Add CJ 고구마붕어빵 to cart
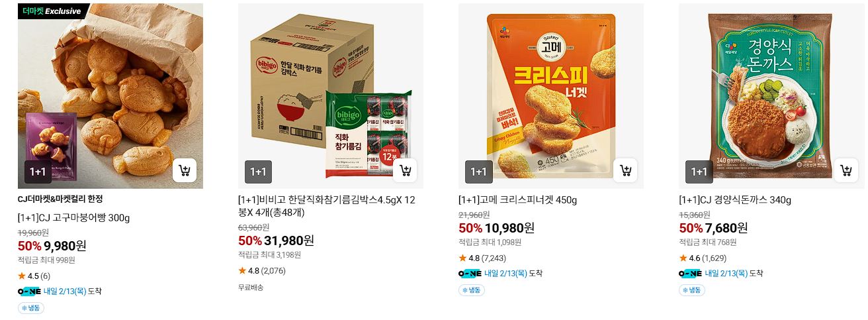Screen dimensions: 868x320 pyautogui.click(x=185, y=171)
